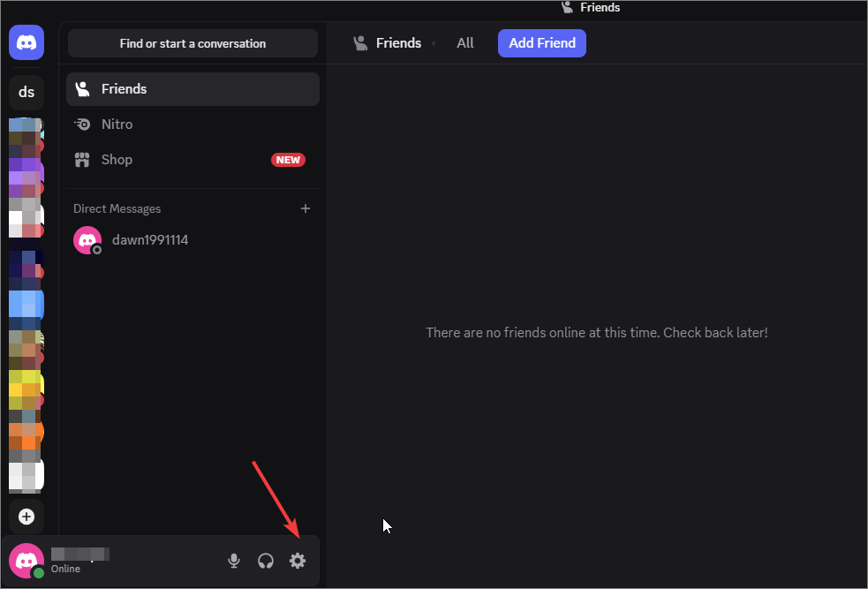This screenshot has height=589, width=868.
Task: Deafen audio with the headphones toggle
Action: click(x=265, y=561)
